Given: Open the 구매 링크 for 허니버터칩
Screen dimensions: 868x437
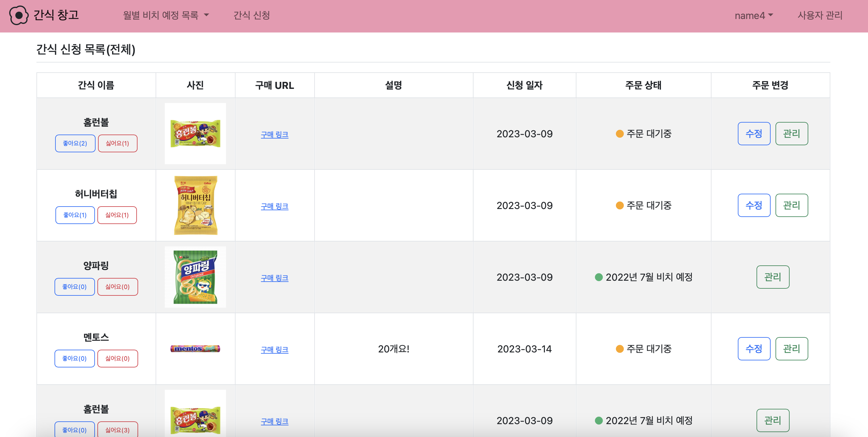Looking at the screenshot, I should [x=274, y=206].
